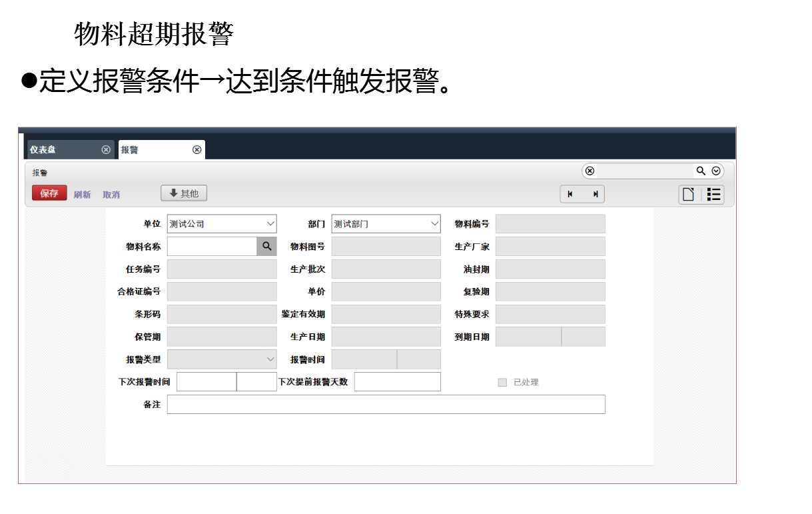812x514 pixels.
Task: Click the 刷新 link
Action: (x=82, y=194)
